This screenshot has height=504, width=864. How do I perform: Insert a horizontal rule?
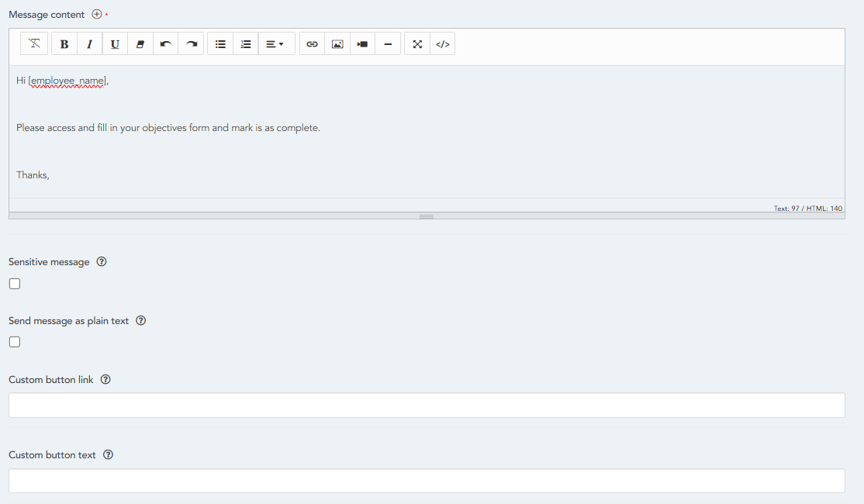coord(388,44)
